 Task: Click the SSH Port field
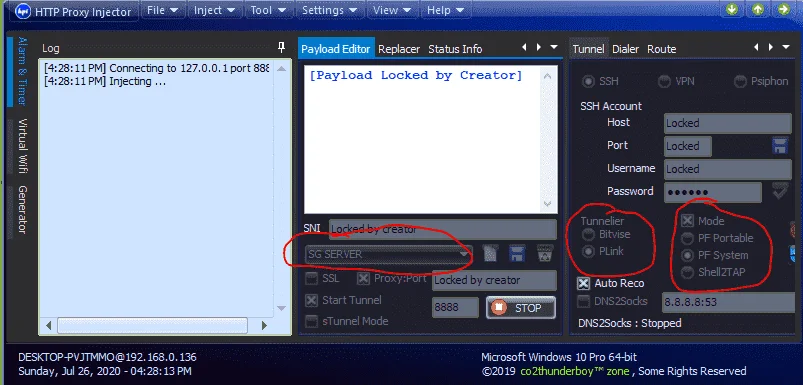[x=688, y=146]
